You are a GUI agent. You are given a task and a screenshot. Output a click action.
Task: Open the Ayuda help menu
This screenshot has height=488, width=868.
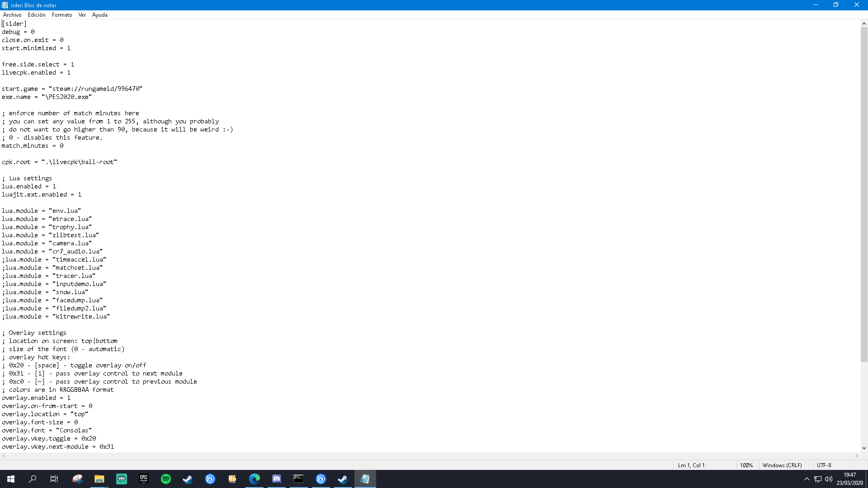(x=99, y=15)
